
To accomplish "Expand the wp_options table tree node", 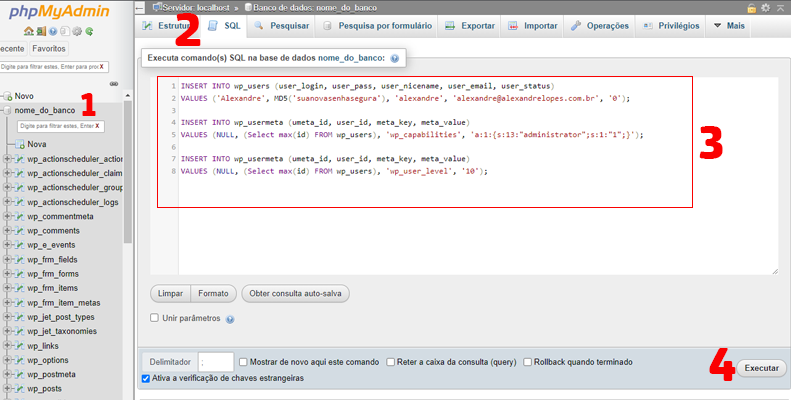I will 7,360.
